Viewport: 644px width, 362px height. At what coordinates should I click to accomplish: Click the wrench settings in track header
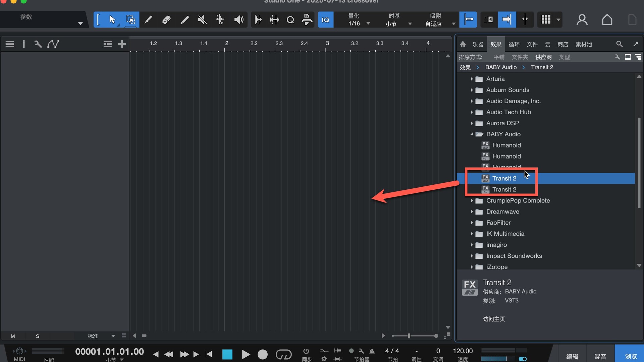(38, 44)
